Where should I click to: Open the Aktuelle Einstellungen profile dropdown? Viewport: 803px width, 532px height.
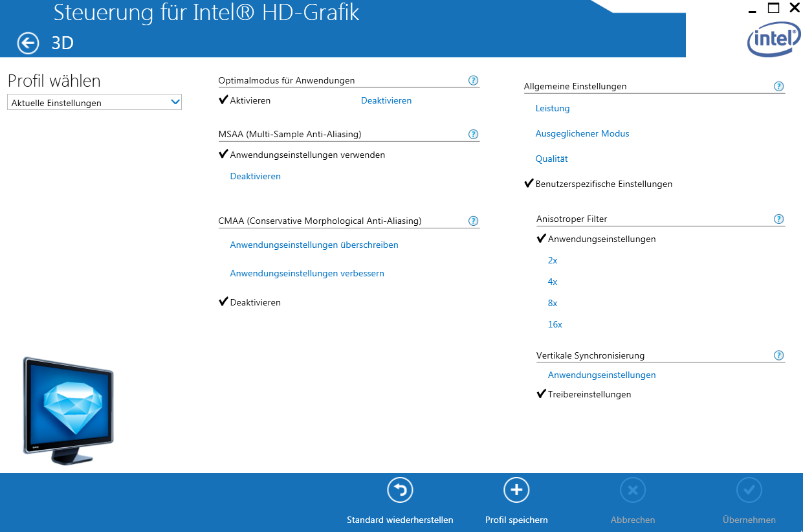94,102
